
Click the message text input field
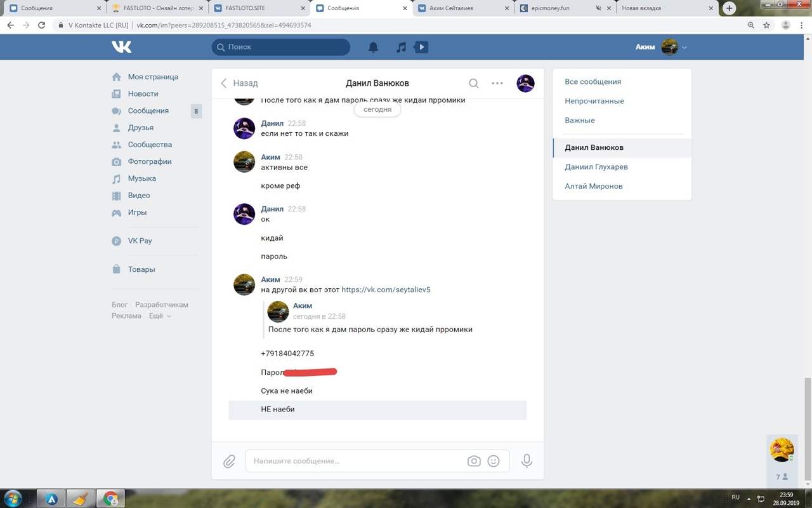355,461
